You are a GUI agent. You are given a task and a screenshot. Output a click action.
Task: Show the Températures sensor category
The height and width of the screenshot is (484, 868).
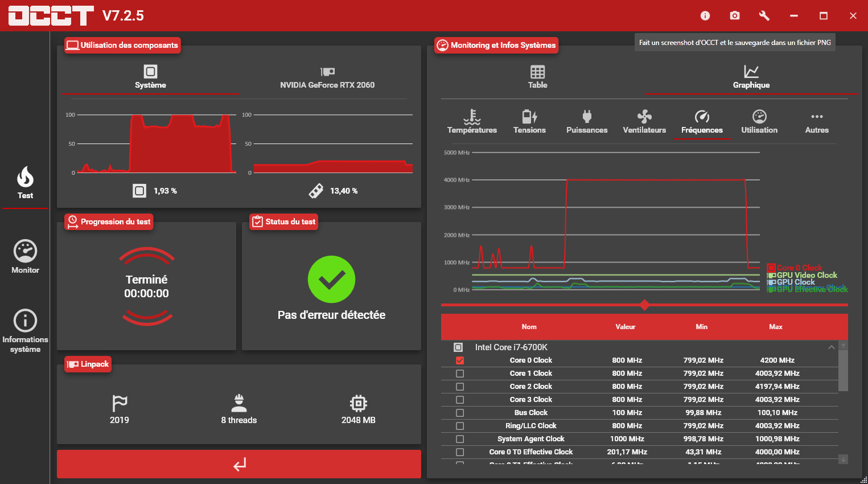click(472, 121)
